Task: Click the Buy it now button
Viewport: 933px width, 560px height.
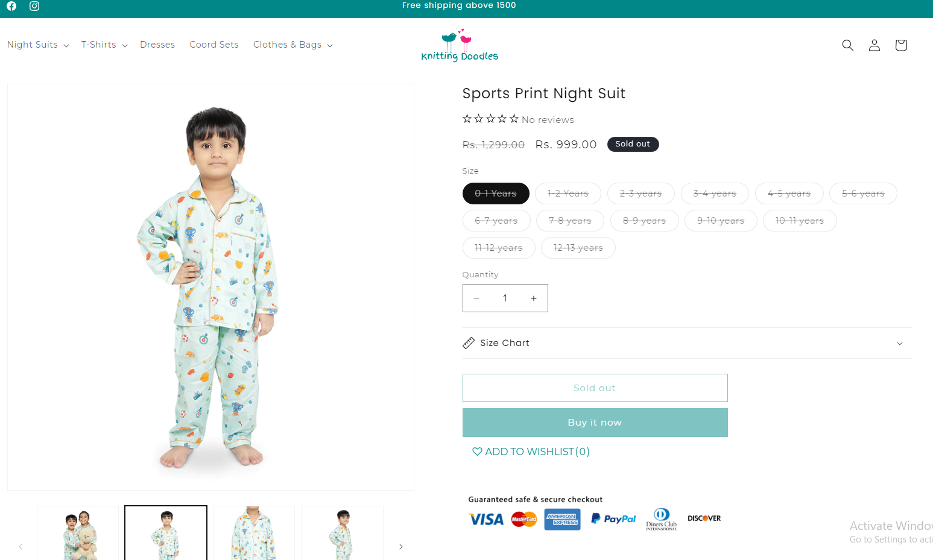Action: pyautogui.click(x=595, y=423)
